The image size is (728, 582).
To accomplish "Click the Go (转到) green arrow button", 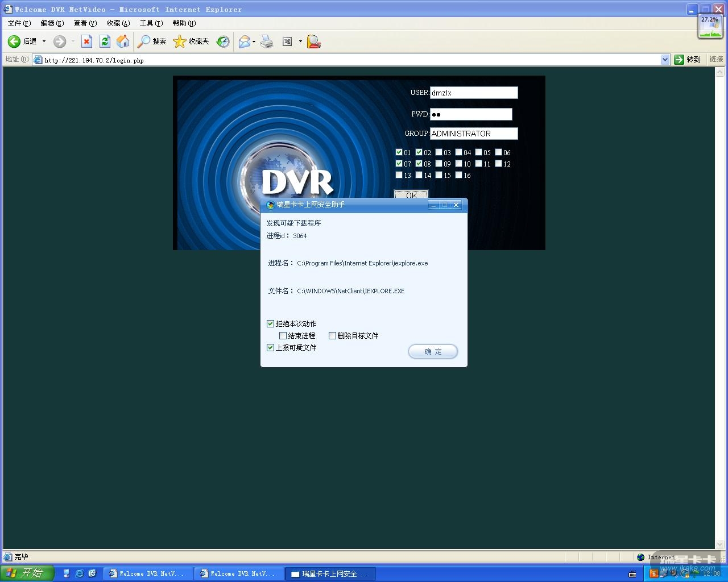I will tap(688, 60).
